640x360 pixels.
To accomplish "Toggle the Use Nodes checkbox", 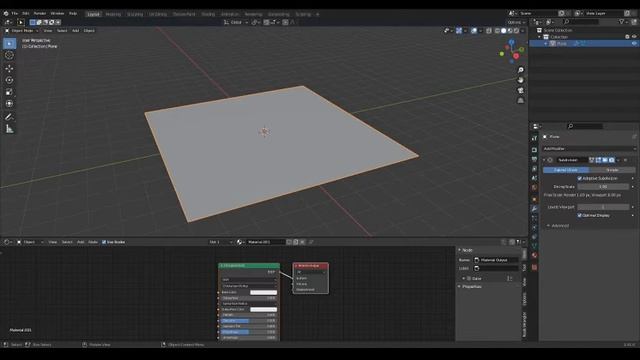I will click(x=104, y=242).
